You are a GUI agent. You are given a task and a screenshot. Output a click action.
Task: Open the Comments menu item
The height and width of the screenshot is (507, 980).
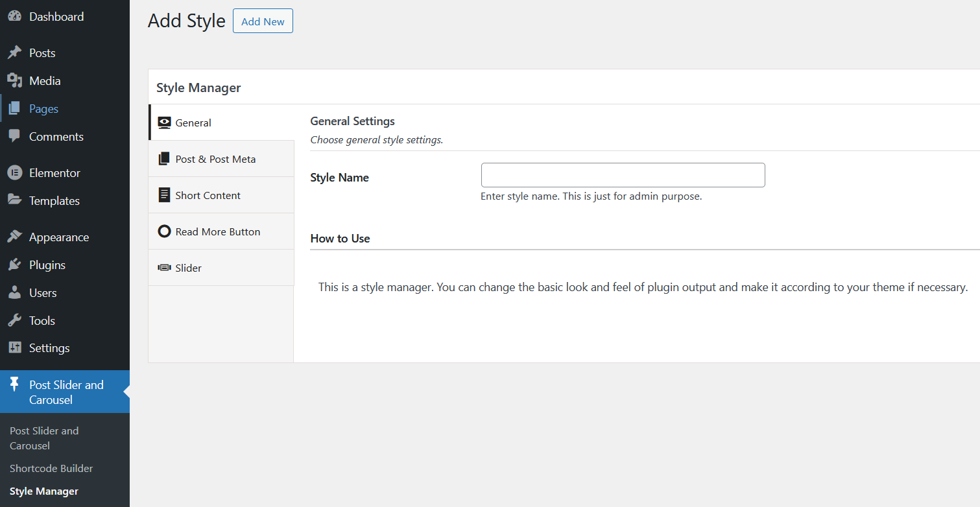pos(65,137)
